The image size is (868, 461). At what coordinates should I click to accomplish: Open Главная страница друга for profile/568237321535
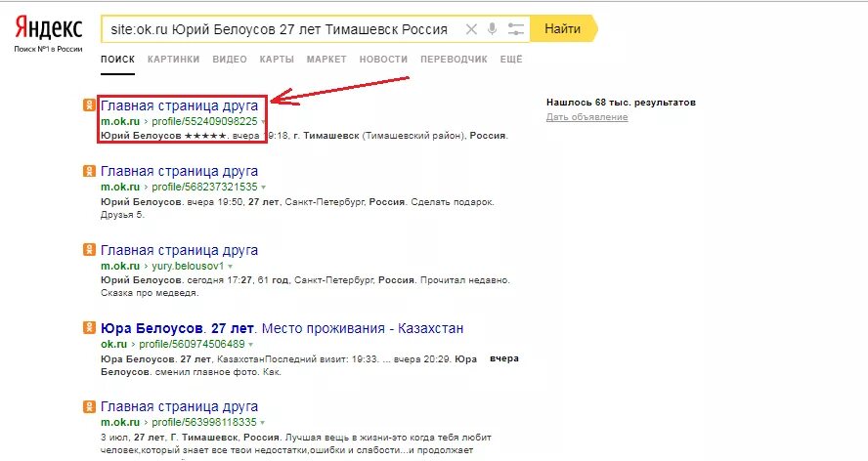pyautogui.click(x=179, y=171)
